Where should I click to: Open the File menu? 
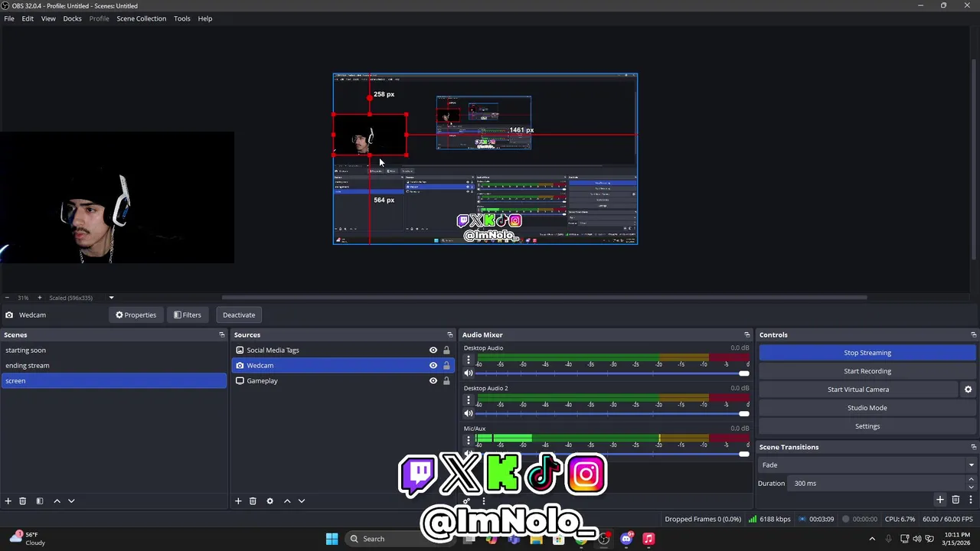tap(9, 18)
